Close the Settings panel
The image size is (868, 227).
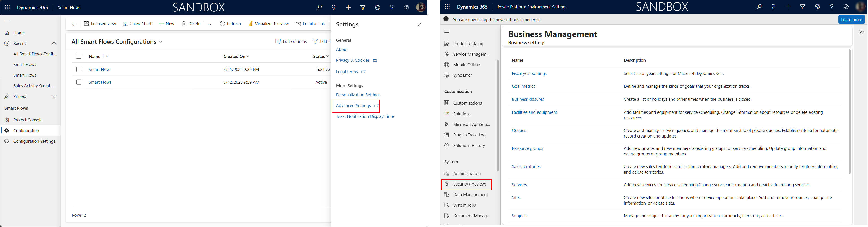(419, 25)
